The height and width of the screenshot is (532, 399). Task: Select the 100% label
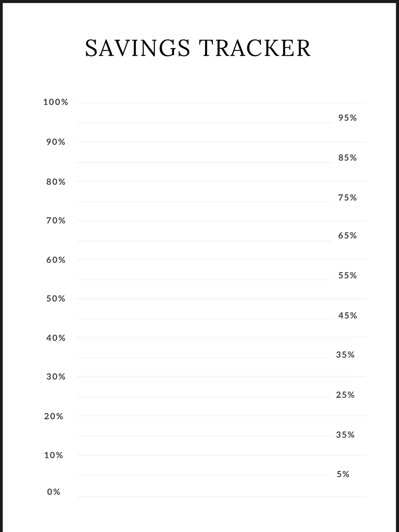pos(56,102)
